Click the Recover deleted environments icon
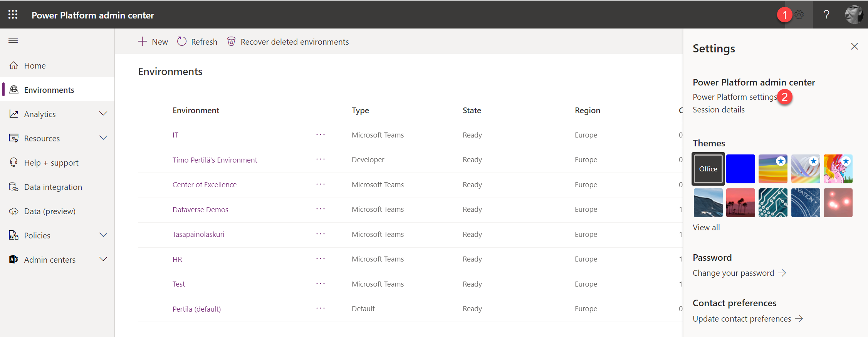This screenshot has width=868, height=337. click(x=231, y=42)
